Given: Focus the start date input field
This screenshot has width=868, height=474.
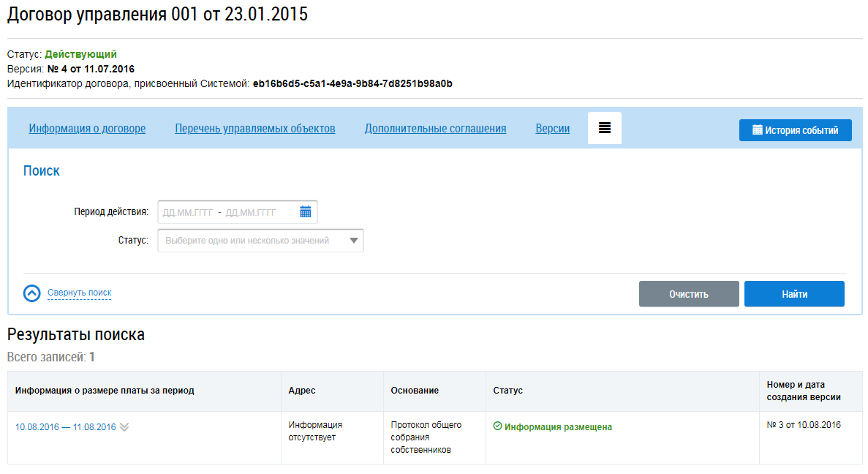Looking at the screenshot, I should pos(187,213).
